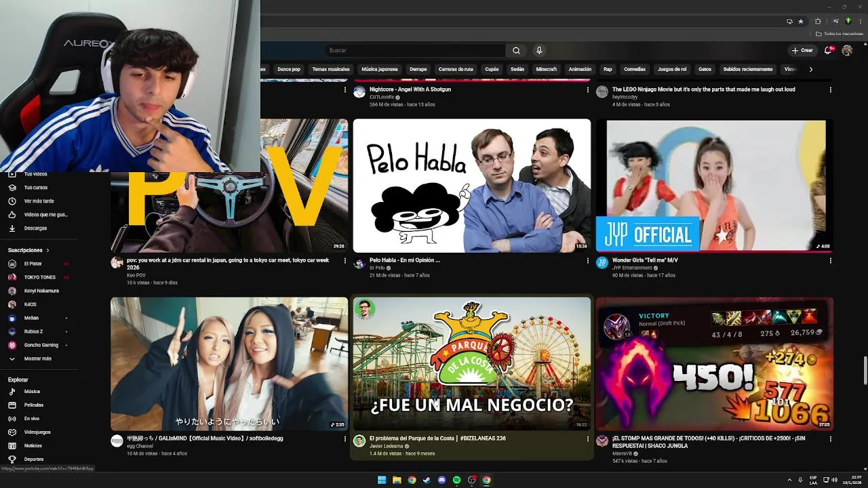Select Animación category chip
868x488 pixels.
click(x=580, y=69)
